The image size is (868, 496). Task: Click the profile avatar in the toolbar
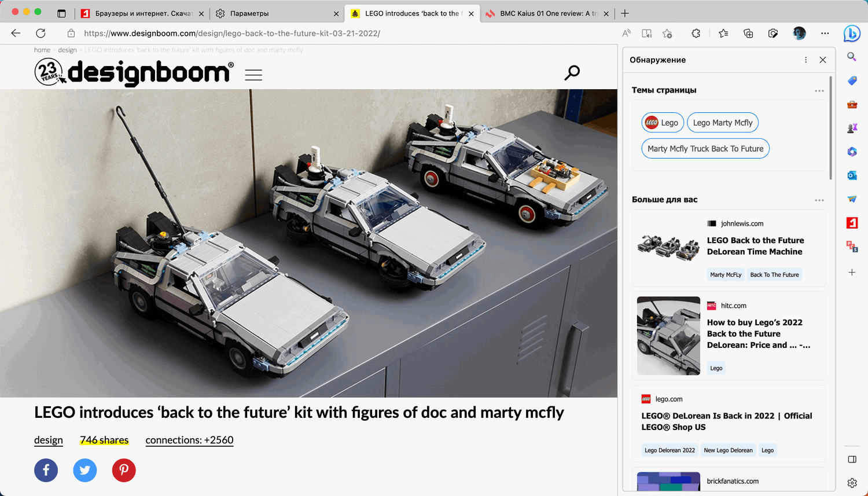click(x=799, y=33)
